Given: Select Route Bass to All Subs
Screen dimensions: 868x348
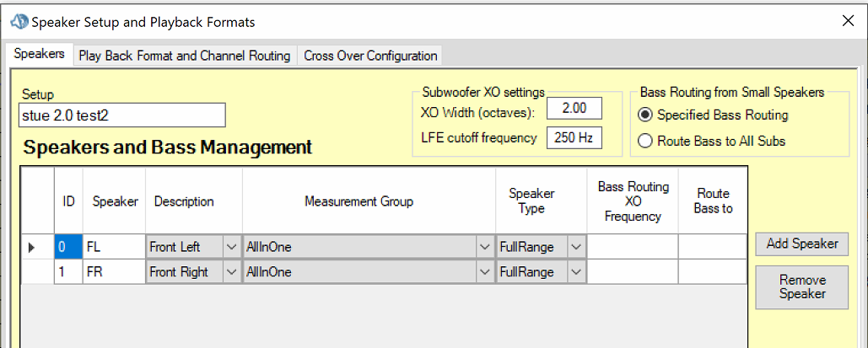Looking at the screenshot, I should pos(645,141).
